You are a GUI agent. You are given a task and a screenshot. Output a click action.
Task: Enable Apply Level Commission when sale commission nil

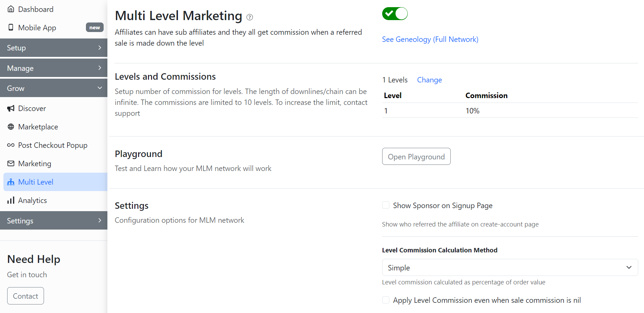[386, 300]
